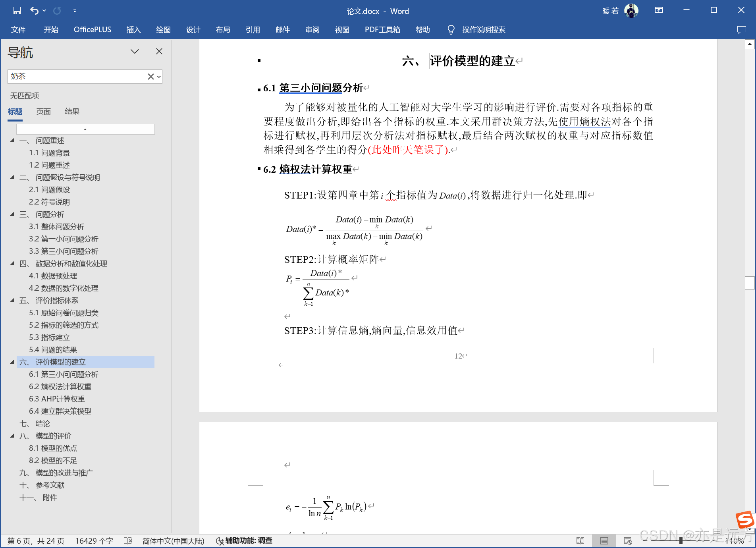Image resolution: width=756 pixels, height=548 pixels.
Task: Open accessibility checker 辅助功能: 调查
Action: (x=244, y=541)
